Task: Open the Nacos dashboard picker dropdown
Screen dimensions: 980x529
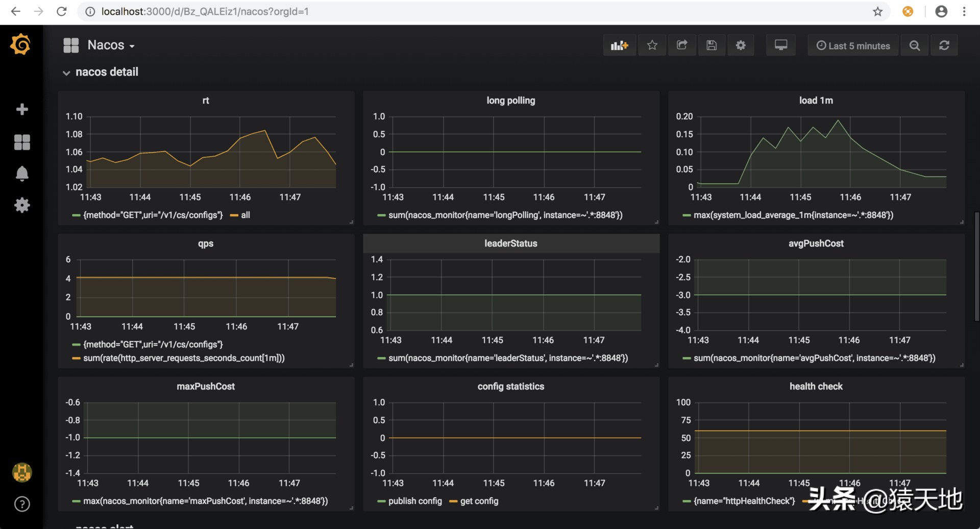Action: coord(110,45)
